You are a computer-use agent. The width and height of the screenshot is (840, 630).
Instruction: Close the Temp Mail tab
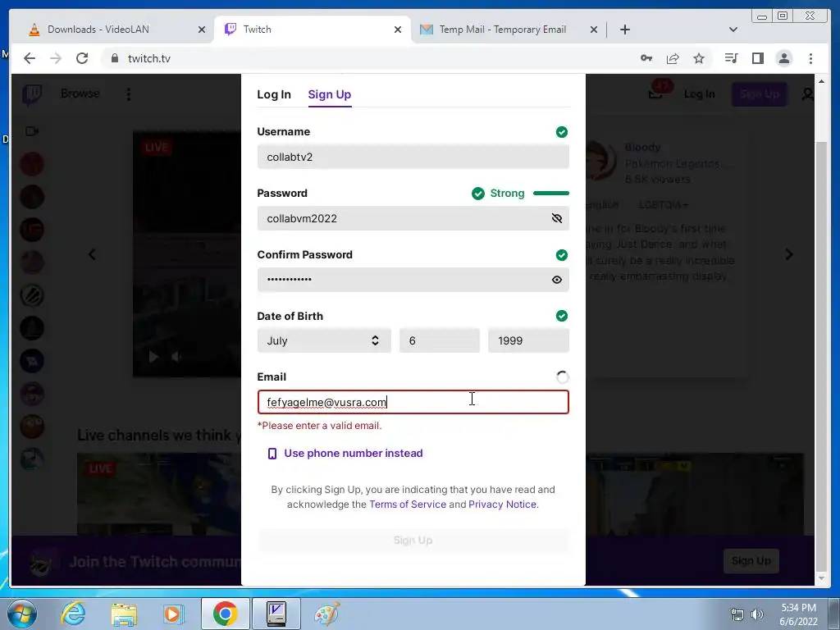594,30
